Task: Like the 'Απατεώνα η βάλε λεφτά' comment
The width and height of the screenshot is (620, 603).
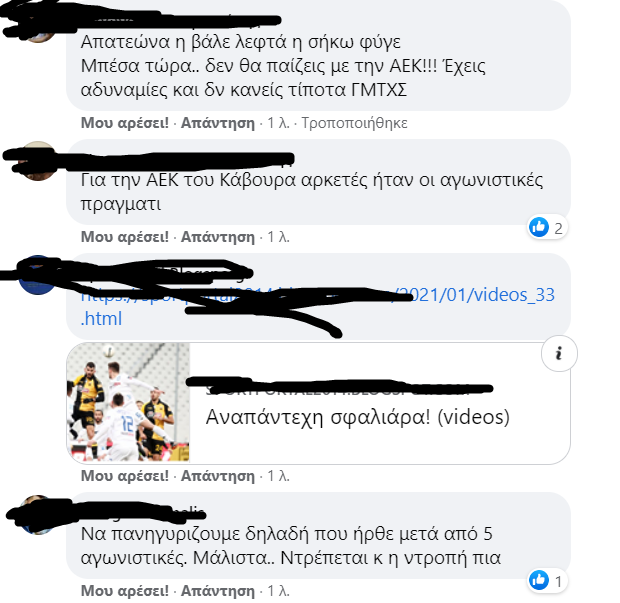Action: click(125, 123)
